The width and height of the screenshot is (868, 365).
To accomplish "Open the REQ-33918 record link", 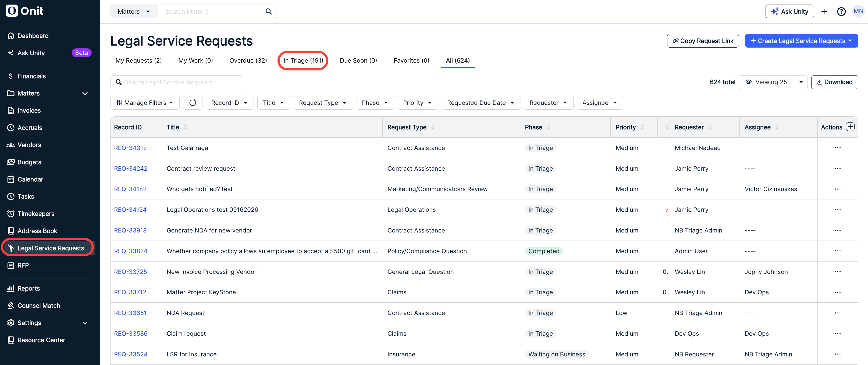I will (130, 230).
